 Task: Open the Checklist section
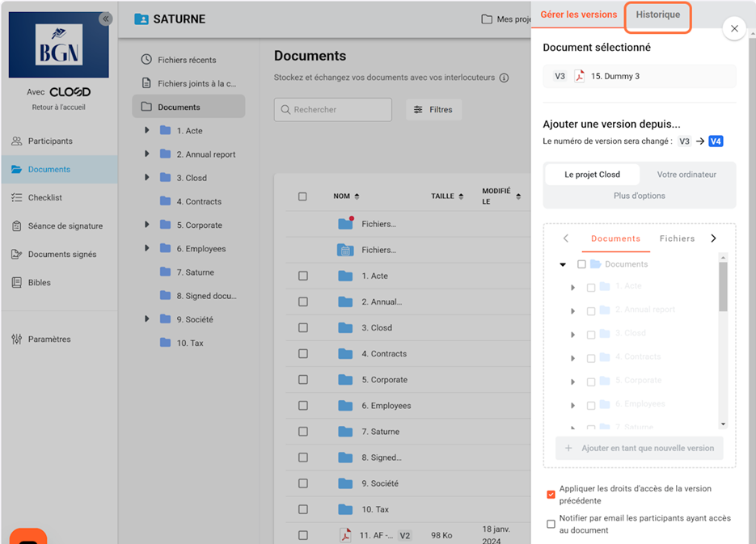click(x=44, y=198)
